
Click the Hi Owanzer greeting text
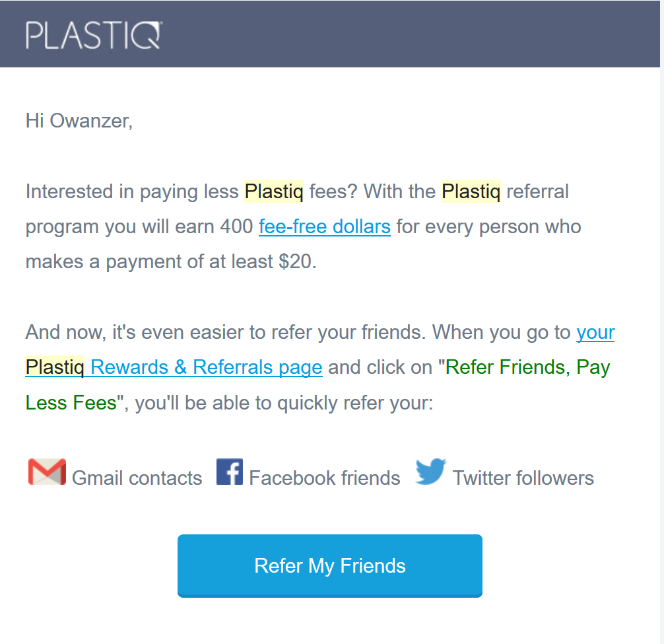pyautogui.click(x=79, y=121)
